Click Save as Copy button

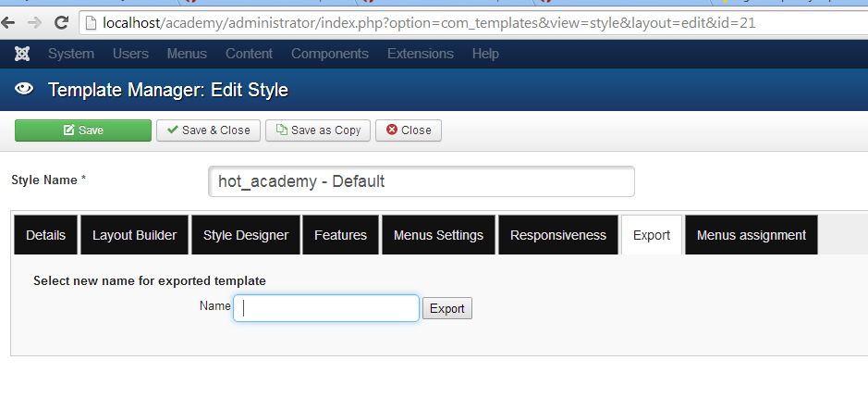(318, 130)
